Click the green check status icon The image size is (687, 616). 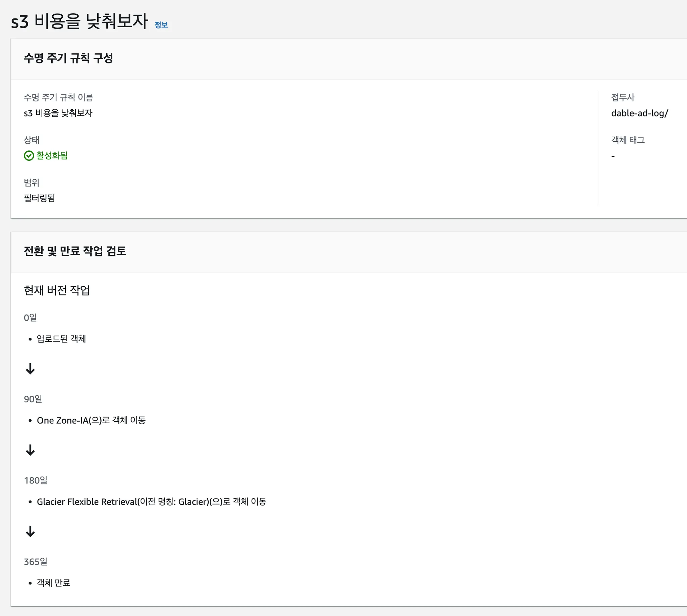(29, 156)
